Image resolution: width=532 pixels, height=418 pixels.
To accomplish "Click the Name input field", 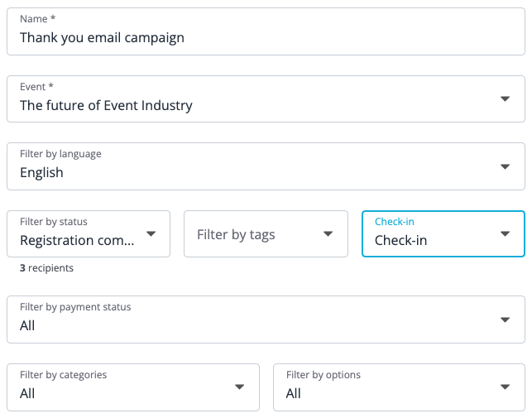I will pos(266,31).
